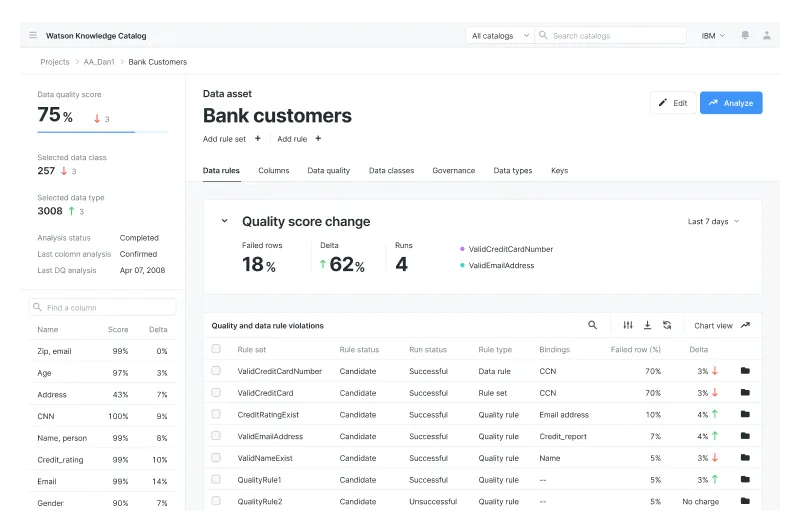The width and height of the screenshot is (800, 530).
Task: Check the QualityRule1 row checkbox
Action: tap(216, 479)
